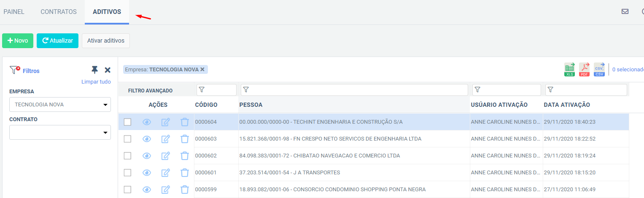Viewport: 644px width, 198px height.
Task: Check the checkbox for row 0000601
Action: tap(127, 173)
